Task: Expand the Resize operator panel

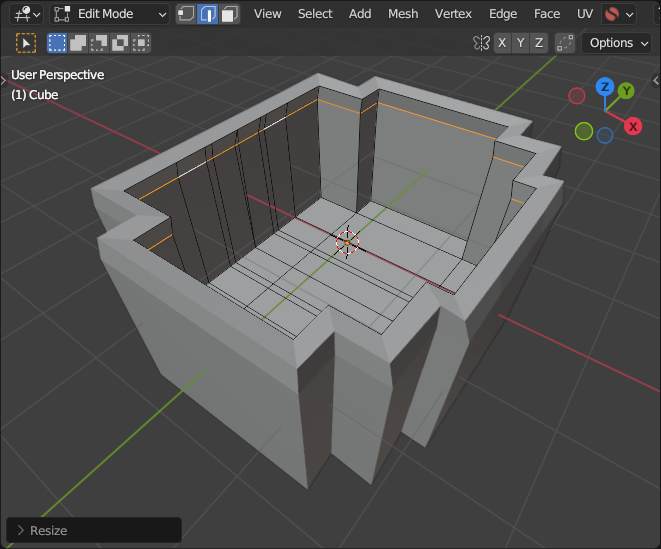Action: pos(94,530)
